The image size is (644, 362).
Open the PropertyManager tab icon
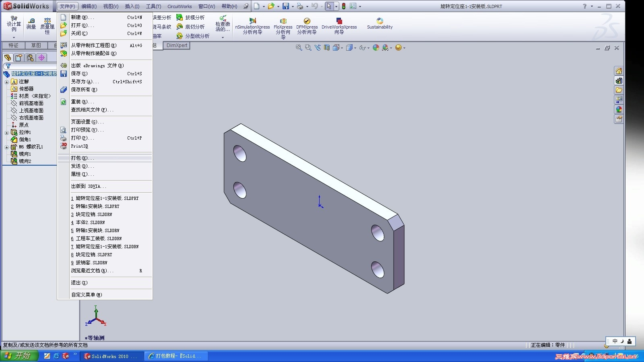pyautogui.click(x=19, y=58)
